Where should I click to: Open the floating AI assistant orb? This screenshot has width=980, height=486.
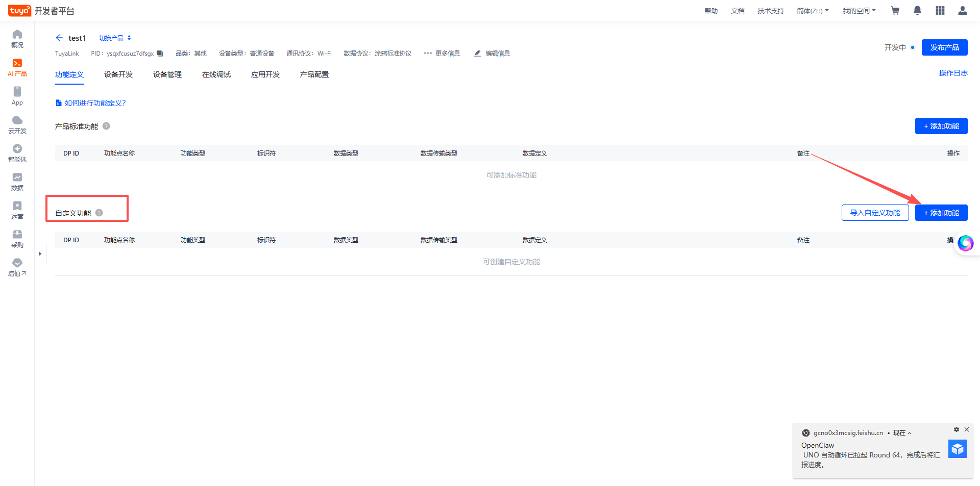pos(965,243)
